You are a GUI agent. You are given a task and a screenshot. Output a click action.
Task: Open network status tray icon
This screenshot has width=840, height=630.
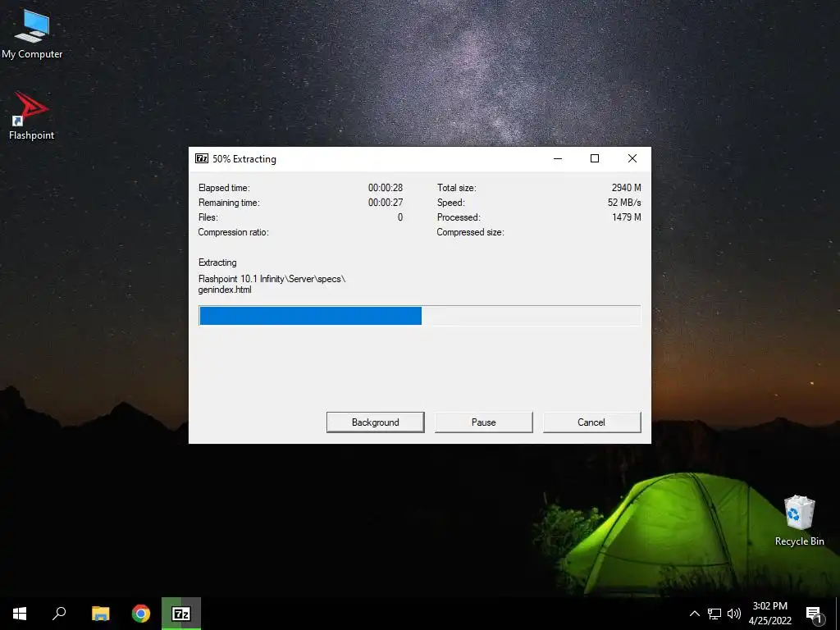(x=714, y=614)
